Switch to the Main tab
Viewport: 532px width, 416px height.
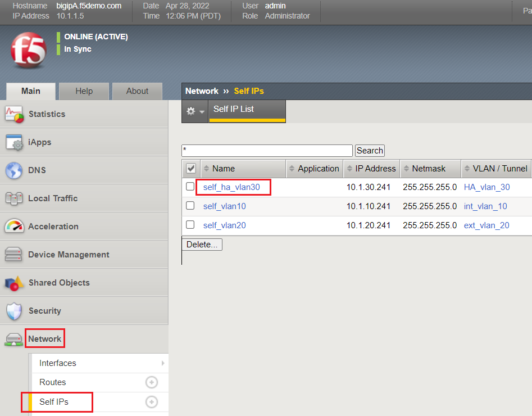31,91
